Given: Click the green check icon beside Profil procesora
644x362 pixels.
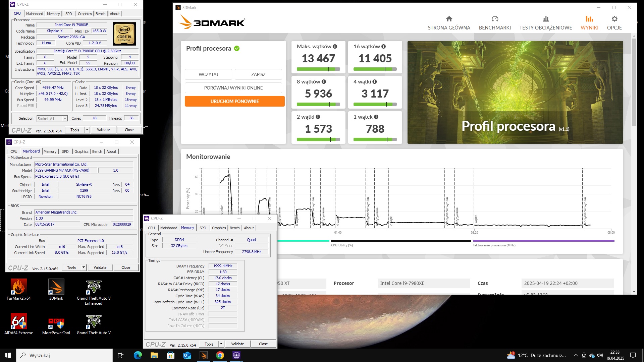Looking at the screenshot, I should (237, 49).
